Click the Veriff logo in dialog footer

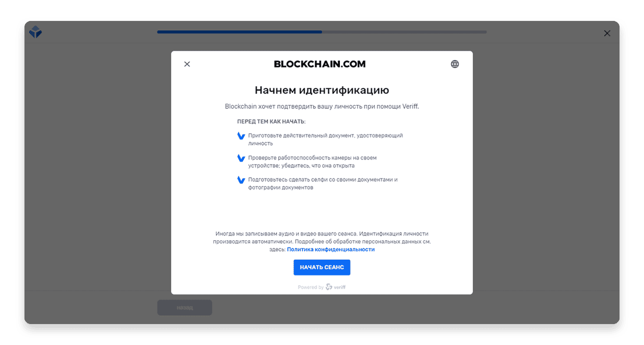[336, 287]
